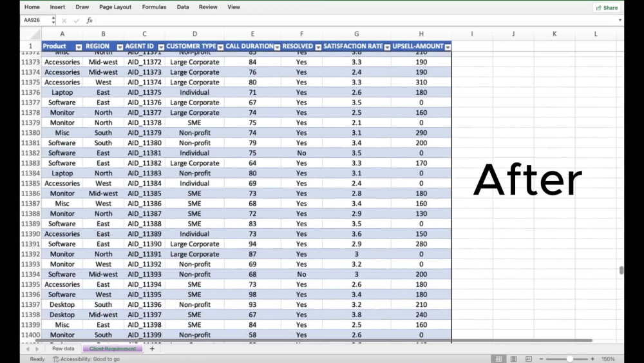Click 'Mid-west' in row 11386
This screenshot has width=644, height=363.
coord(103,193)
